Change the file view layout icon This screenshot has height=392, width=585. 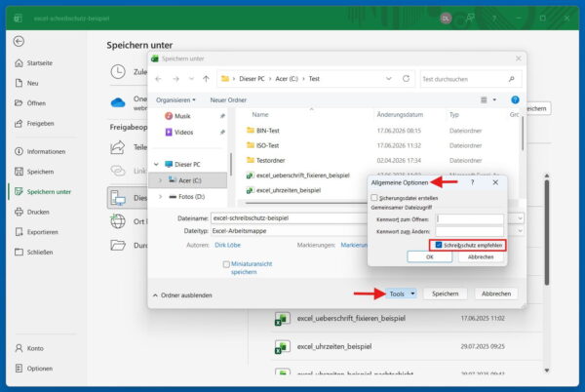pos(484,100)
